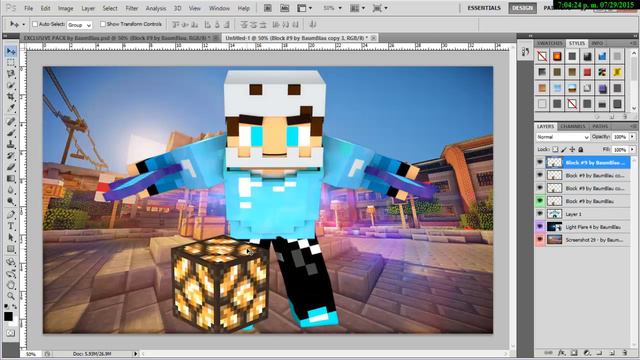Select the Zoom tool in the toolbox
640x360 pixels.
coord(11,296)
